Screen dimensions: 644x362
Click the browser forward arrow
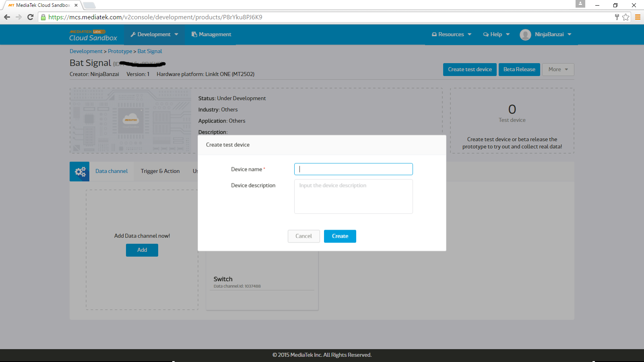(19, 17)
